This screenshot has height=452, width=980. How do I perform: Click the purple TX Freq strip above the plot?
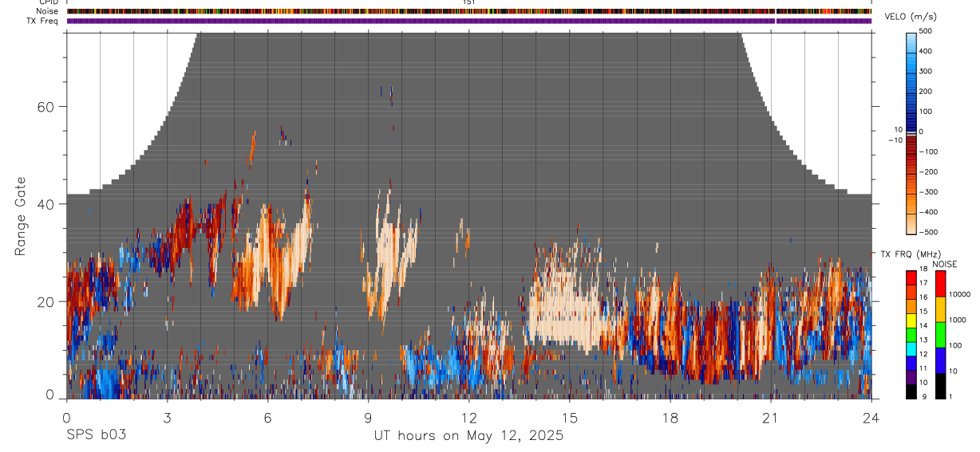click(469, 21)
